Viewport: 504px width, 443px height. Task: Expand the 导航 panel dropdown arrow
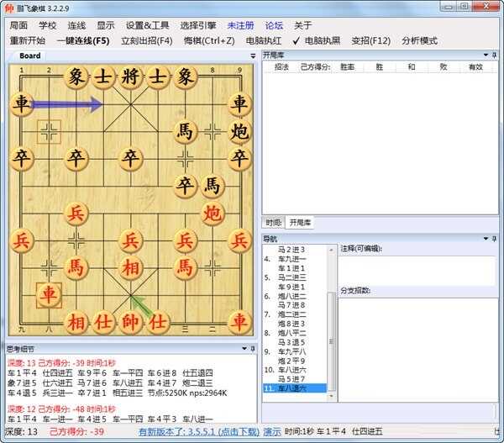pyautogui.click(x=486, y=240)
